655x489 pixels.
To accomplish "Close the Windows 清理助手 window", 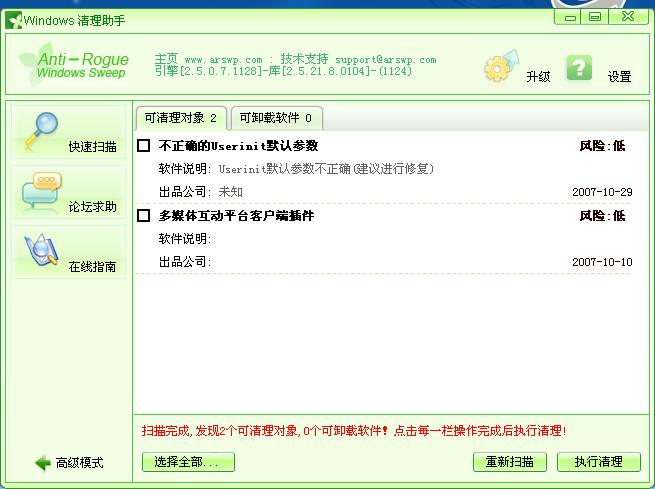I will click(629, 16).
